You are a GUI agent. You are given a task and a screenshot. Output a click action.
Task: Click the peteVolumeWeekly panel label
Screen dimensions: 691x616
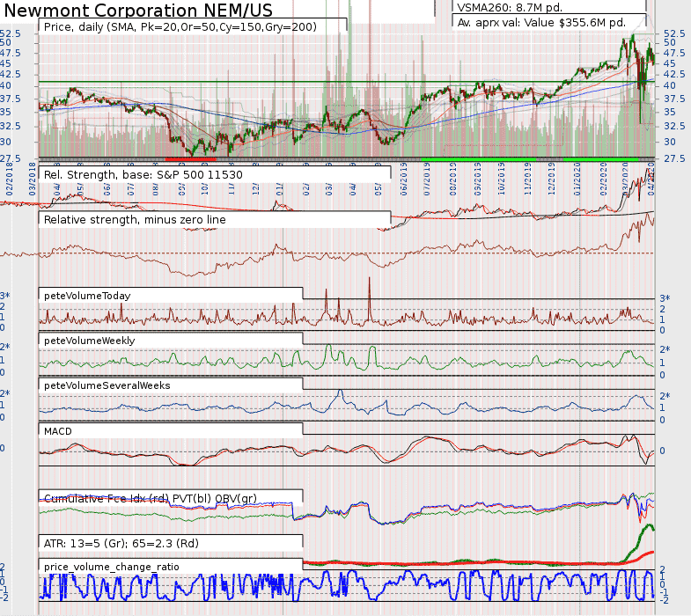click(x=90, y=341)
